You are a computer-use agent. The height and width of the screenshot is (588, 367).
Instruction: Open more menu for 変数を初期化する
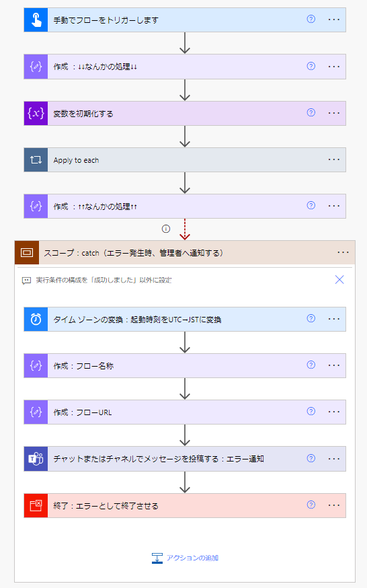333,113
